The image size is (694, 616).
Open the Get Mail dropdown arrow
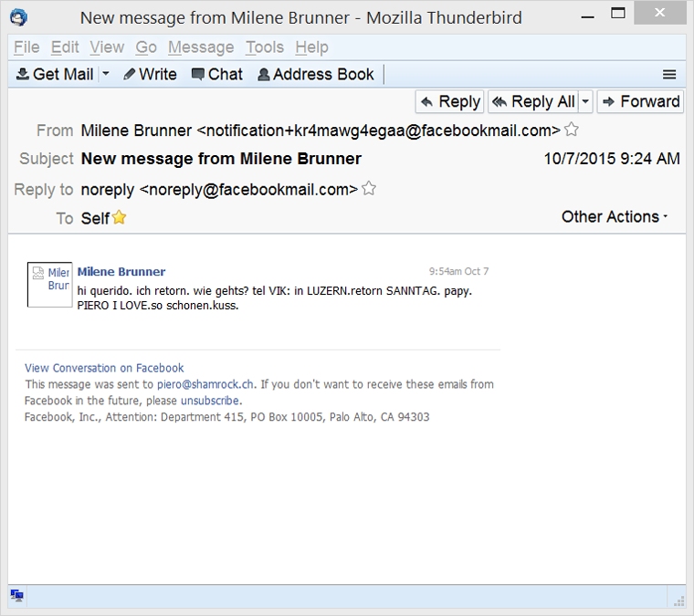tap(106, 74)
